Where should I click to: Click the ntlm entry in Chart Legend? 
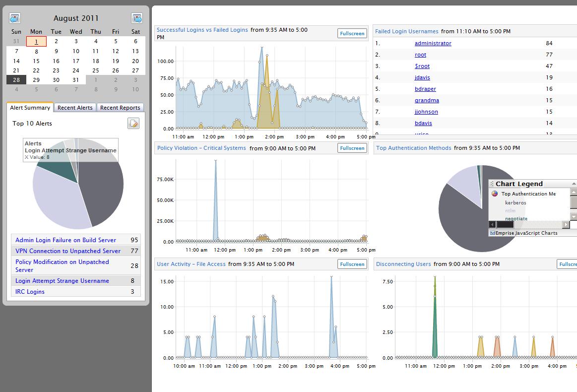pyautogui.click(x=510, y=211)
